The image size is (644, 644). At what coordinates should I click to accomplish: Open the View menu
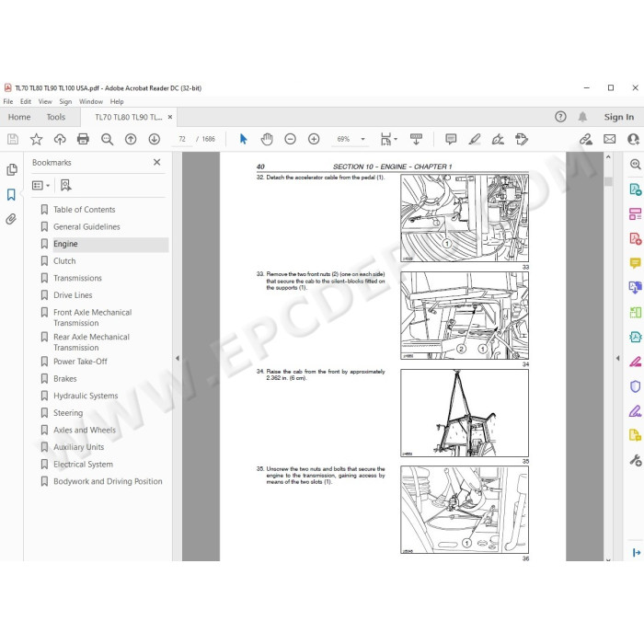tap(45, 101)
